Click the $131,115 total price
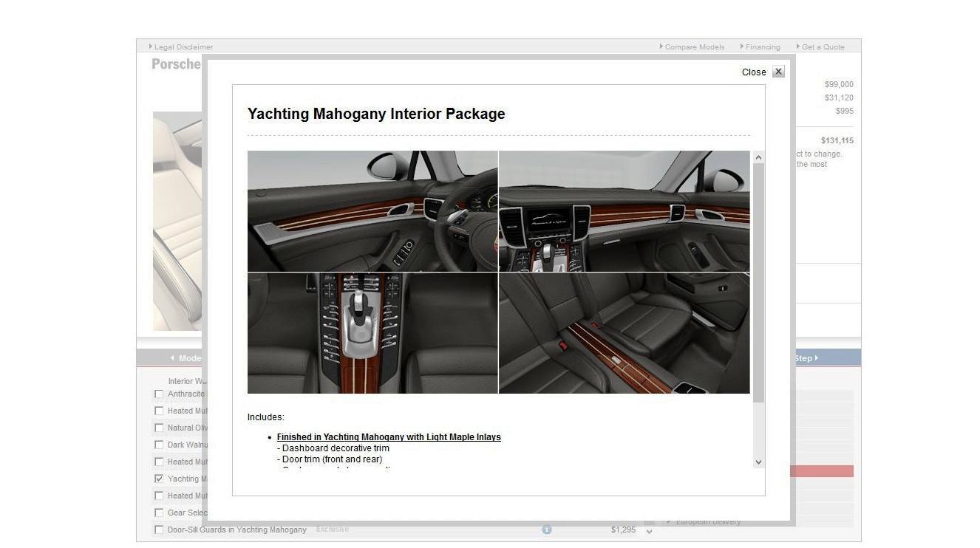Viewport: 980px width, 548px height. coord(837,140)
